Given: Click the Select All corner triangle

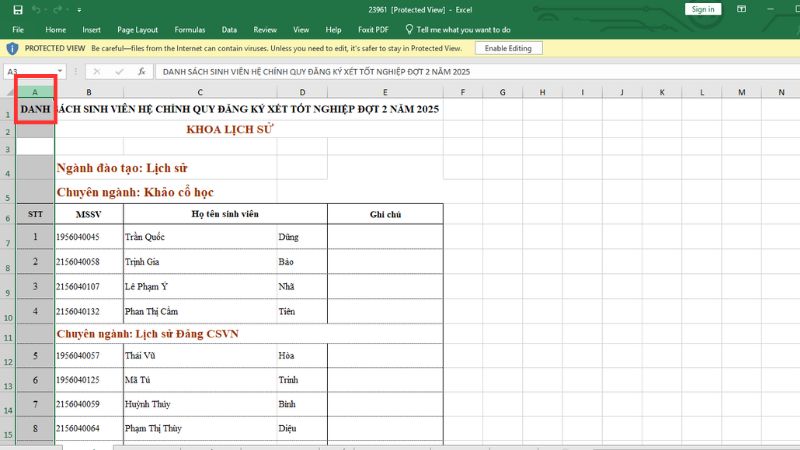Looking at the screenshot, I should [x=8, y=92].
